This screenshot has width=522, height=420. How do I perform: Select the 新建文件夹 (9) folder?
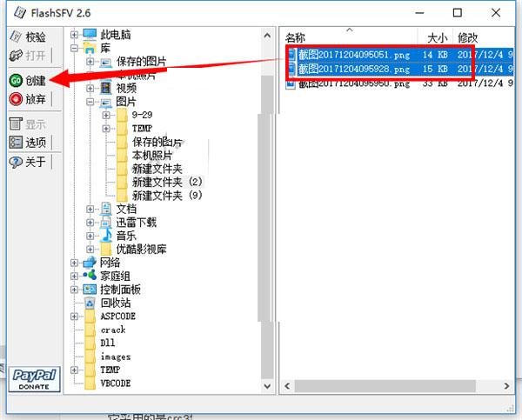167,196
